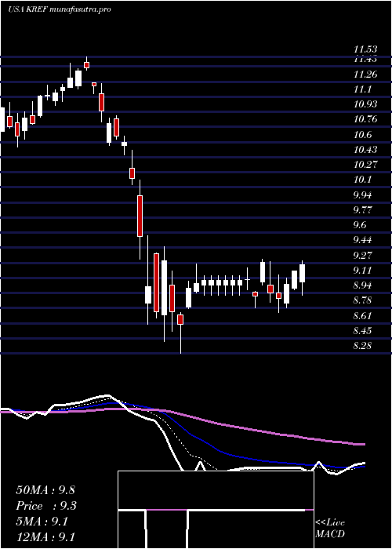Click the 8.28 price axis label
Screen dimensions: 392x549
click(362, 346)
